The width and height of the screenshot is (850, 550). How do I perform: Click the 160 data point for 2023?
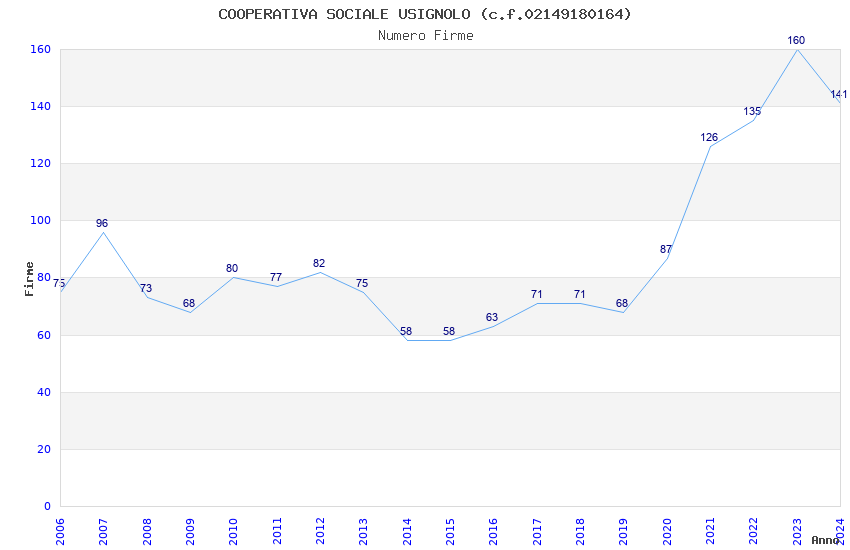[x=796, y=41]
